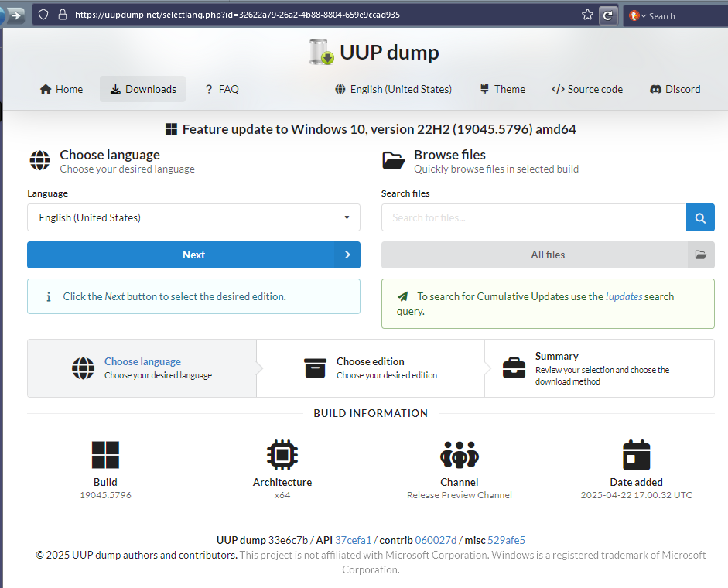Open the misc 529afe5 commit link
728x588 pixels.
pos(506,540)
